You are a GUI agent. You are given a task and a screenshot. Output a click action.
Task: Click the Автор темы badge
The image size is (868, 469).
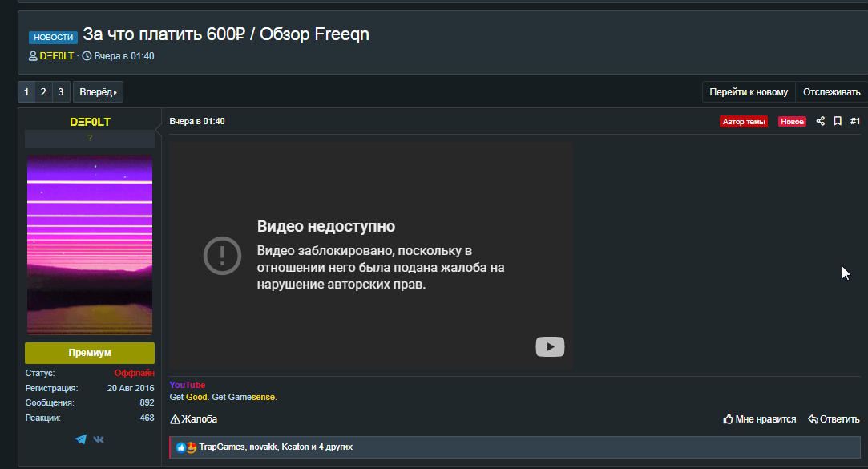coord(744,122)
